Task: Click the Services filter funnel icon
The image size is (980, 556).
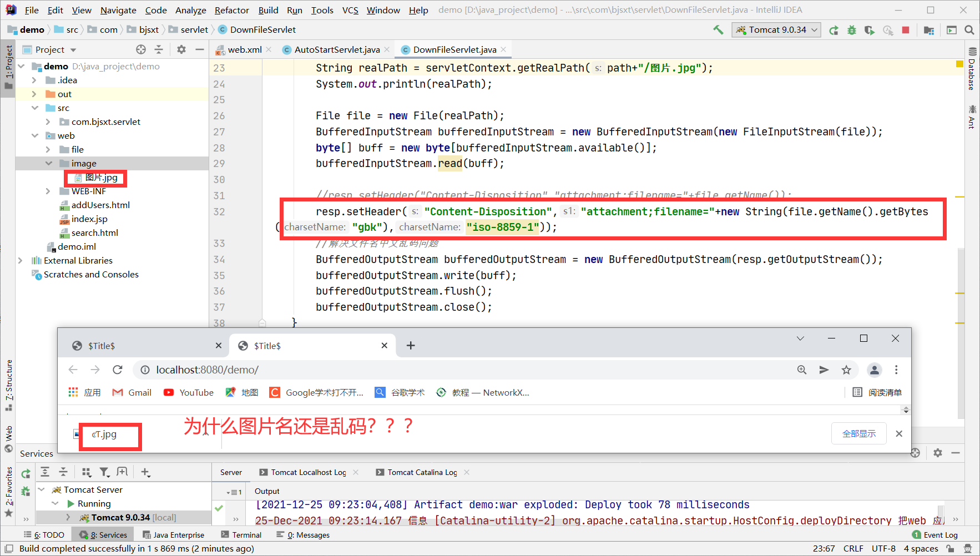Action: pyautogui.click(x=104, y=472)
